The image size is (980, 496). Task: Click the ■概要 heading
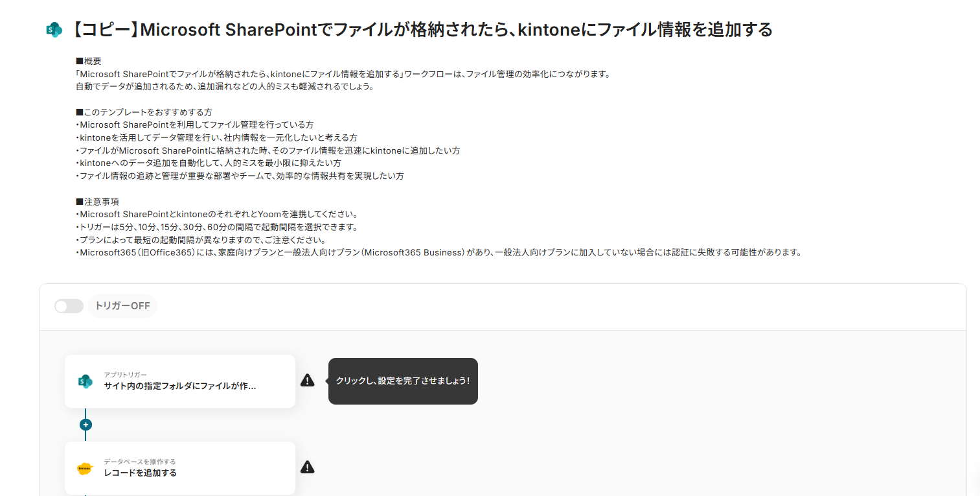click(x=89, y=62)
